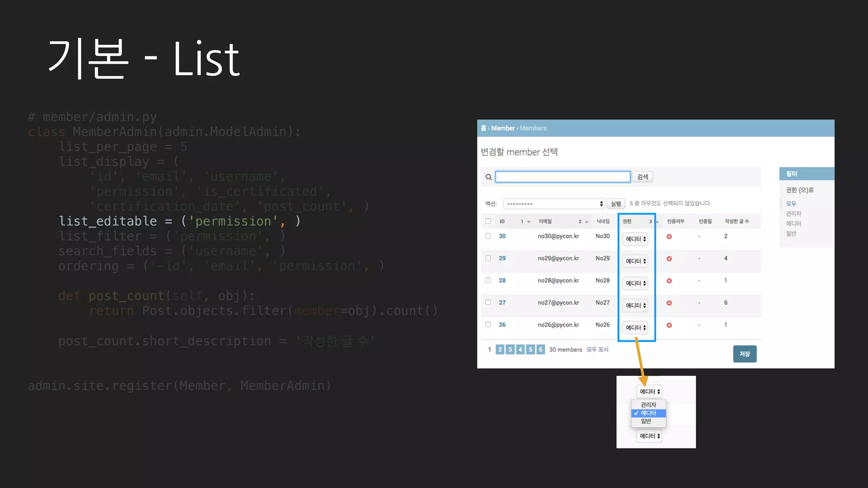Click the email column ascending sort arrow

point(587,222)
